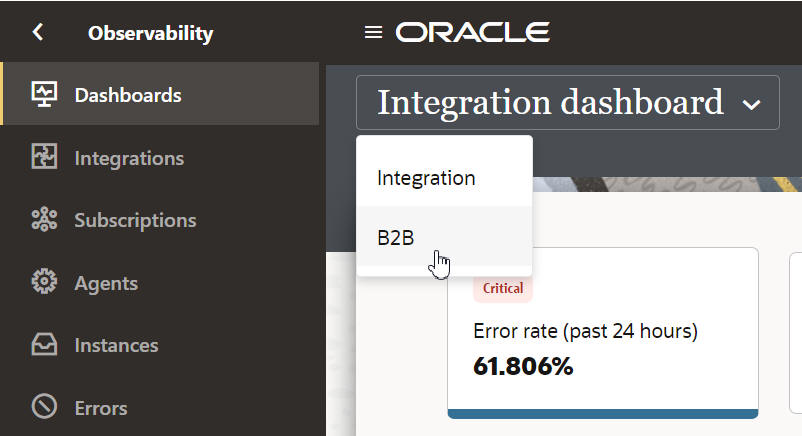The image size is (802, 436).
Task: Click the Oracle logo
Action: [473, 32]
